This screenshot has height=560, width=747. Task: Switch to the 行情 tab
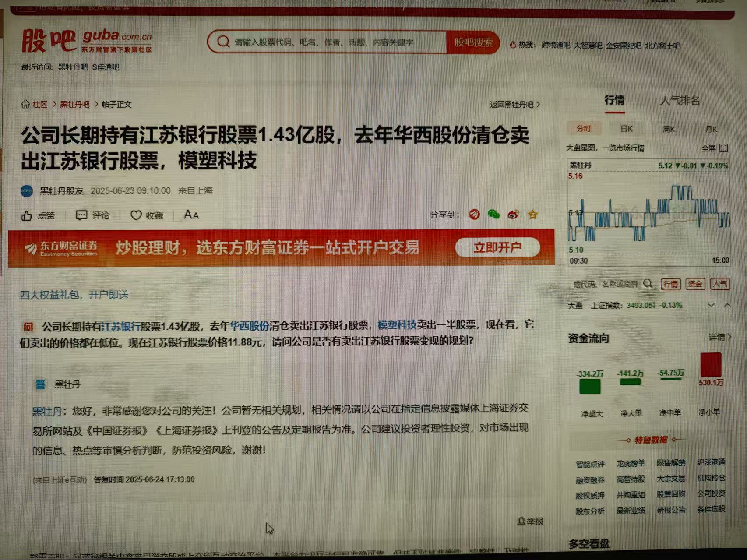(x=614, y=100)
